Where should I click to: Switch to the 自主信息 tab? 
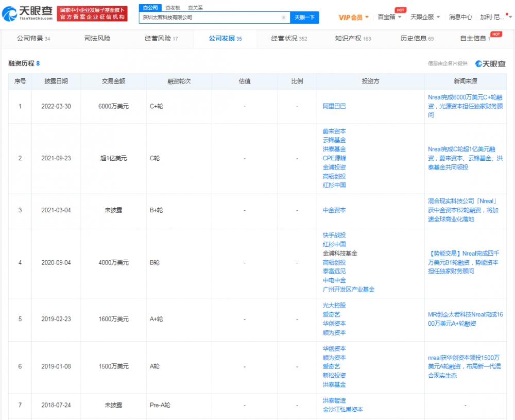[x=475, y=39]
